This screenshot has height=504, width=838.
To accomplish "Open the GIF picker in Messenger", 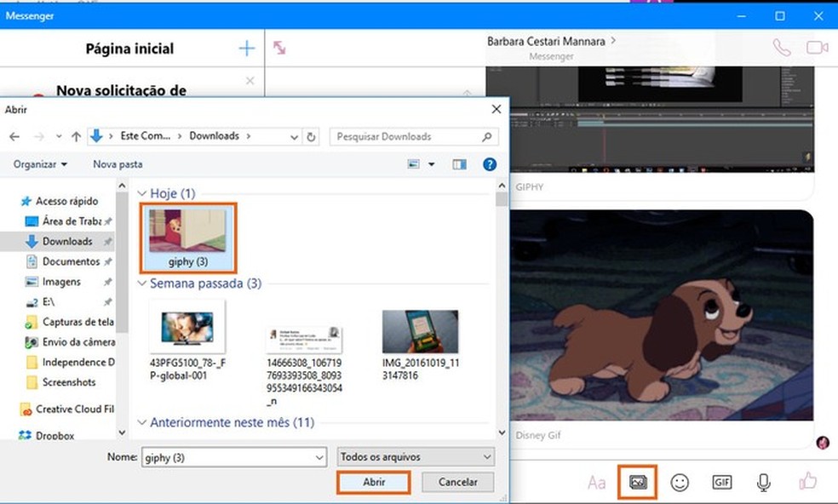I will coord(722,482).
